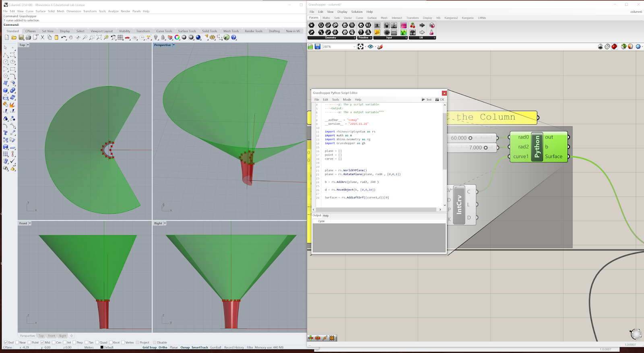This screenshot has height=353, width=644.
Task: Switch to the Curve Tools toolbar tab in Rhino
Action: pyautogui.click(x=164, y=31)
